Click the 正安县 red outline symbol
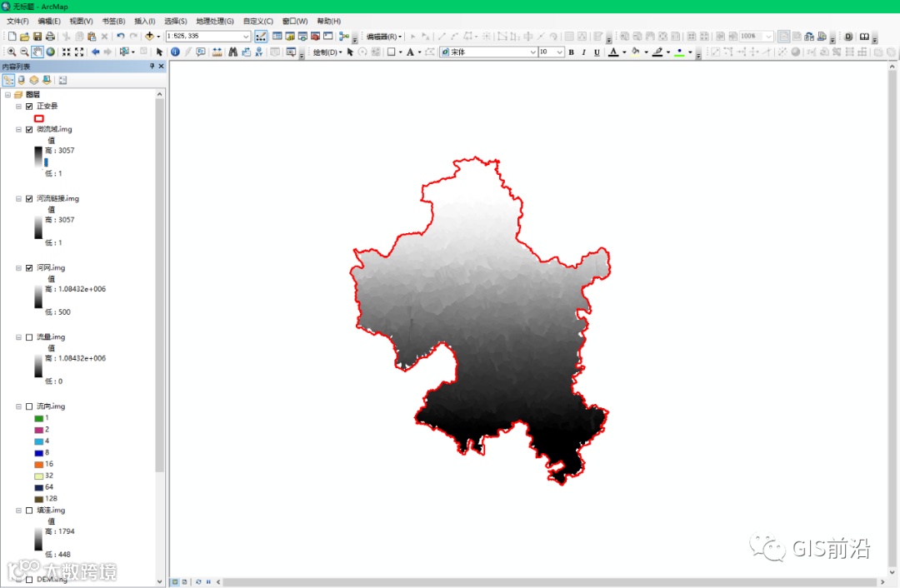The width and height of the screenshot is (900, 588). (x=39, y=119)
